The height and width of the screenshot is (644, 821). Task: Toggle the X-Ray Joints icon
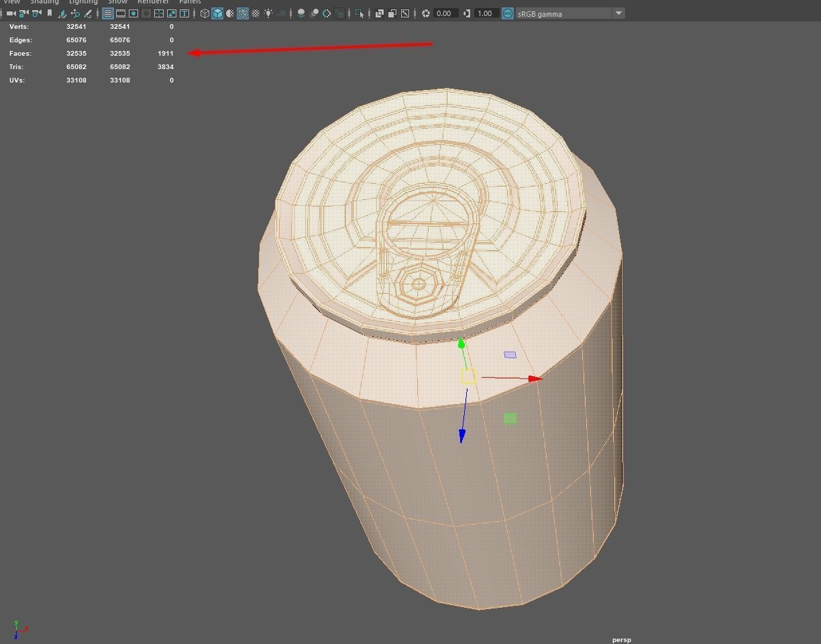pyautogui.click(x=405, y=13)
